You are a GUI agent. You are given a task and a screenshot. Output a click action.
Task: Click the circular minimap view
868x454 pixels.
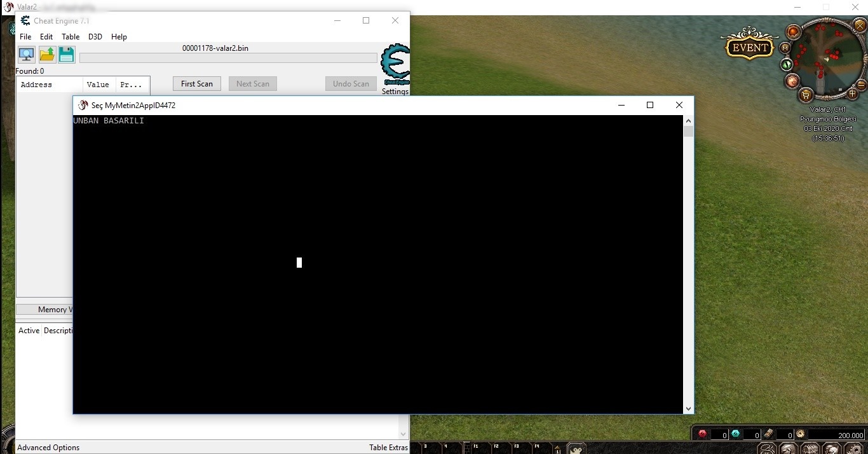[x=828, y=59]
